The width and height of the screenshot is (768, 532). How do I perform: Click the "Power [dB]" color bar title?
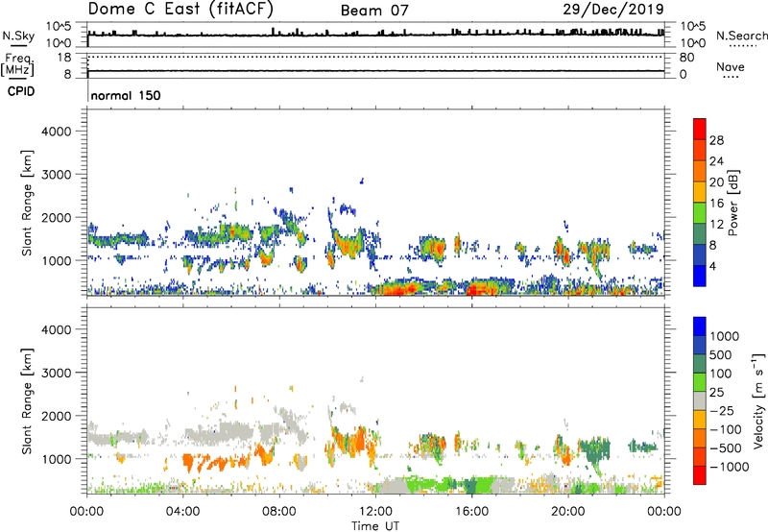click(x=733, y=203)
